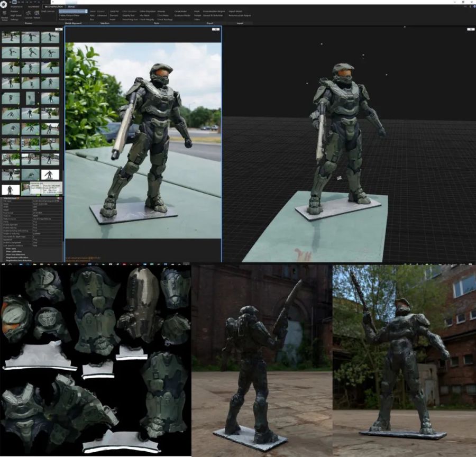This screenshot has height=457, width=476.
Task: Expand the Prior pose group
Action: pos(11,249)
